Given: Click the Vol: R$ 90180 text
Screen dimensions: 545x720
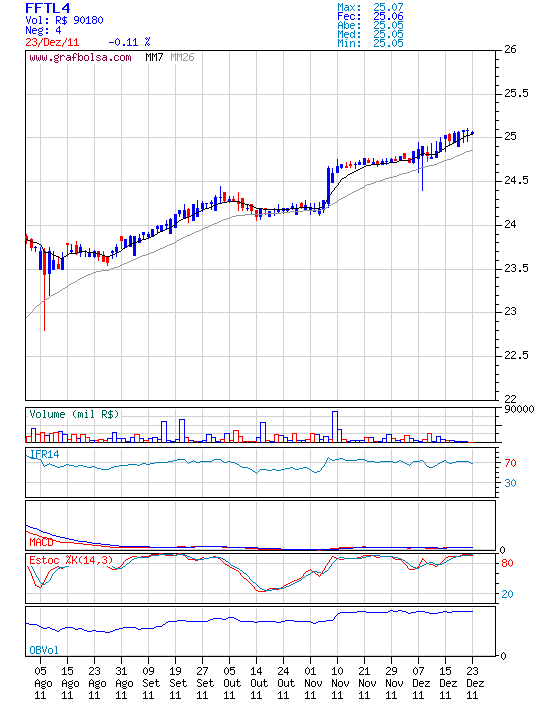Looking at the screenshot, I should 64,20.
